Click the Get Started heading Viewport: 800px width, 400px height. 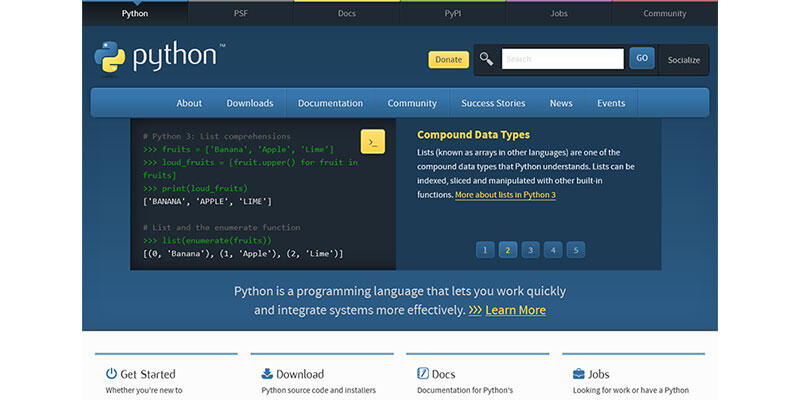[x=148, y=374]
